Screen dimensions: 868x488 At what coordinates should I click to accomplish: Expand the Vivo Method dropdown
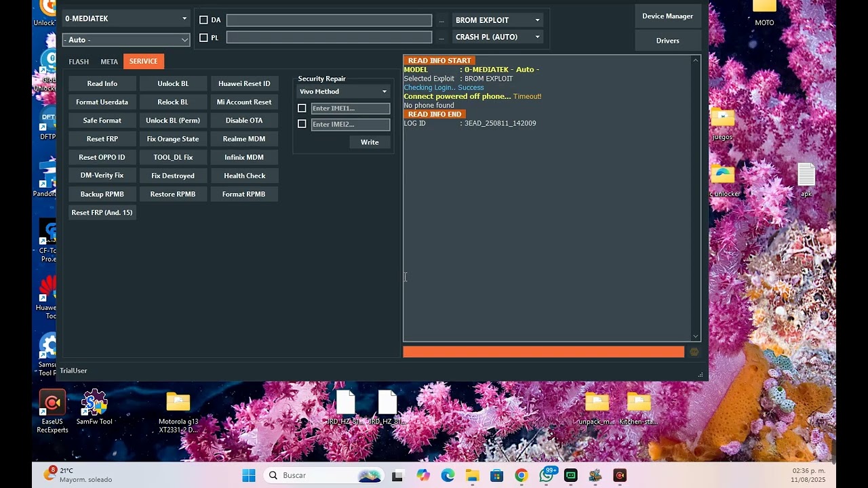point(343,91)
